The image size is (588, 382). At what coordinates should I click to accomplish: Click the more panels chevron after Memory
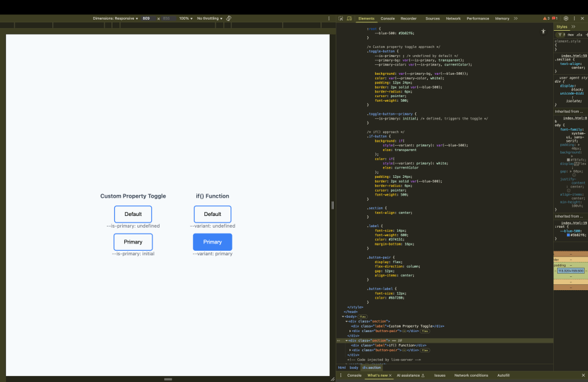[x=515, y=18]
